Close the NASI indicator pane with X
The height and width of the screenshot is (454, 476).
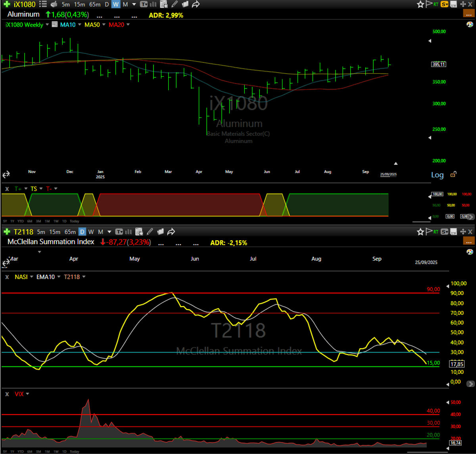pos(7,277)
